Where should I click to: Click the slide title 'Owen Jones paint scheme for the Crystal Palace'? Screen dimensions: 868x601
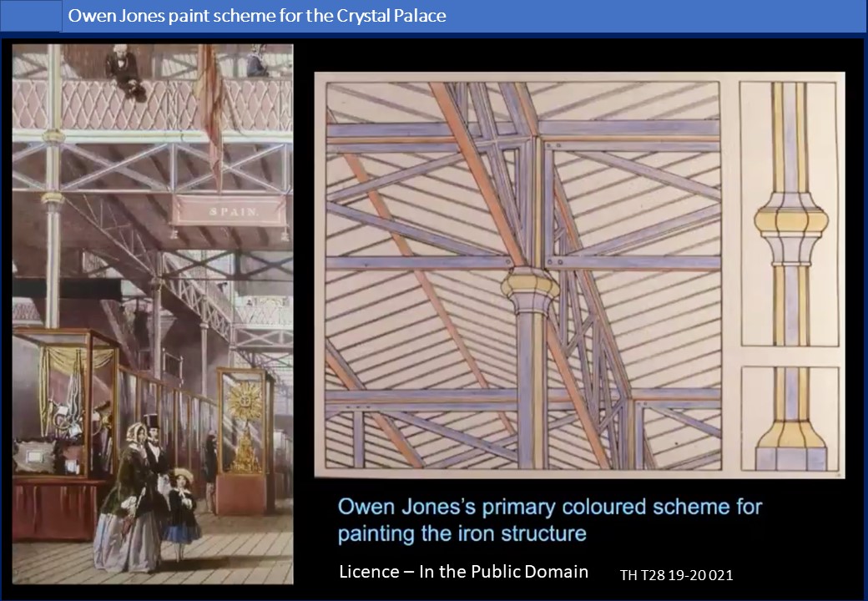[x=257, y=16]
